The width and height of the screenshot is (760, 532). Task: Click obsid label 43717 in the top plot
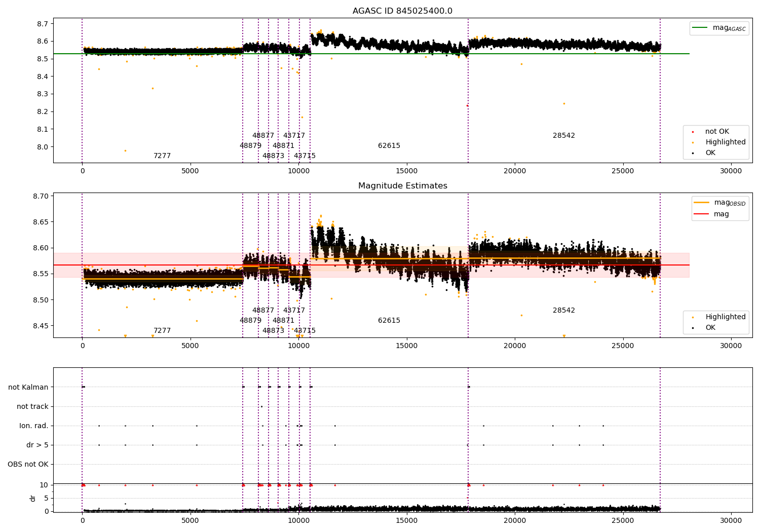[x=294, y=136]
